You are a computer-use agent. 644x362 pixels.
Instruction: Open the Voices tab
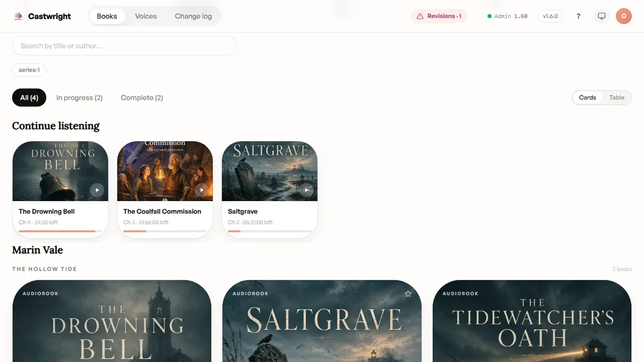(146, 16)
